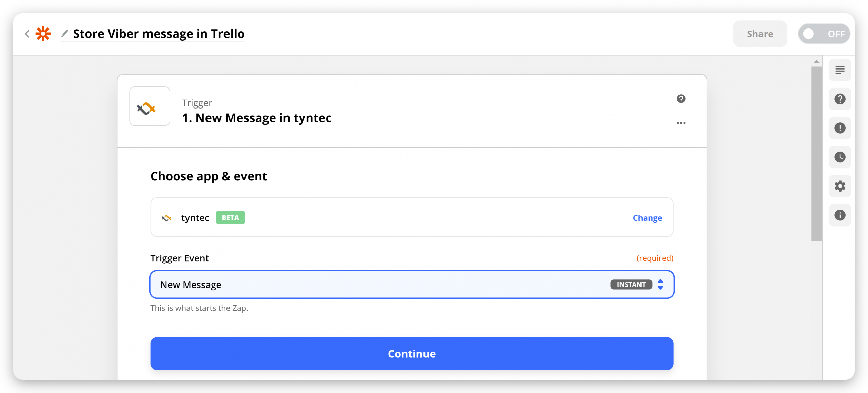Expand the Trigger Event dropdown arrows
868x393 pixels.
660,284
